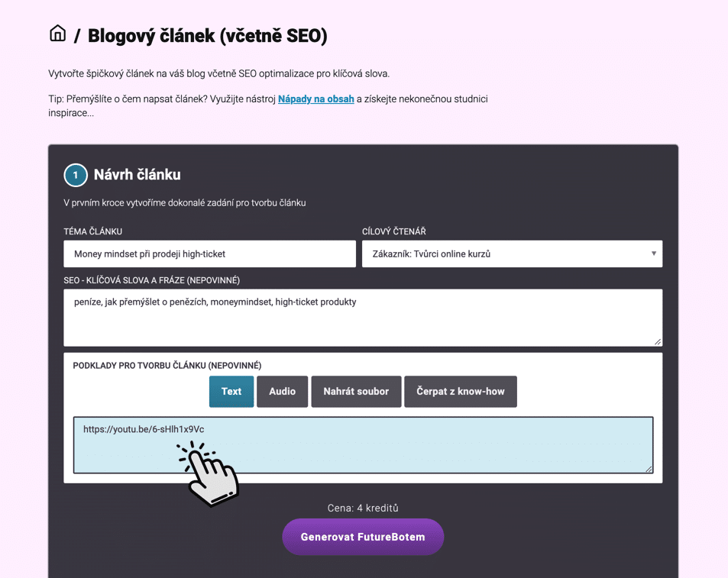The height and width of the screenshot is (578, 728).
Task: Click the home icon in the breadcrumb
Action: pyautogui.click(x=57, y=34)
